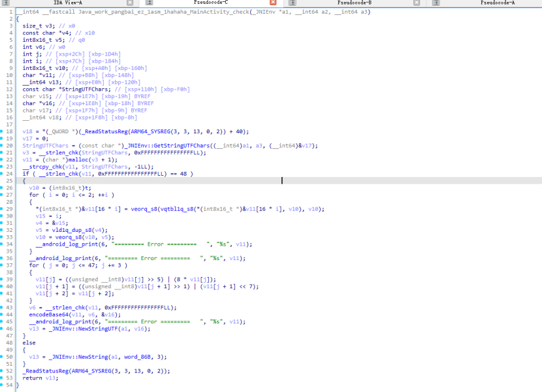Click the Pseudocode-C tab icon
Viewport: 542px width, 392px height.
tap(148, 3)
